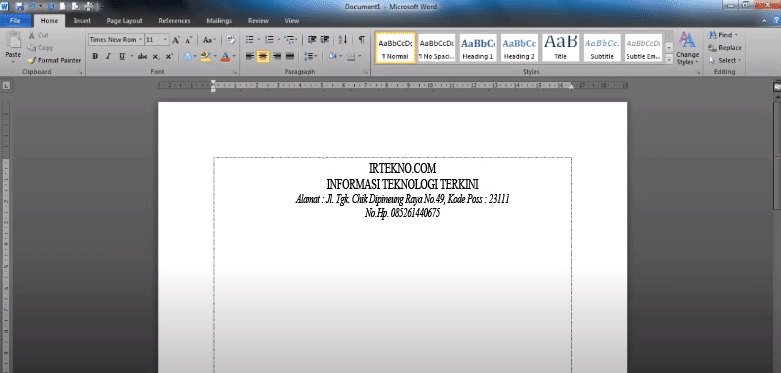Apply text effects glowing A
This screenshot has width=781, height=373.
point(188,56)
